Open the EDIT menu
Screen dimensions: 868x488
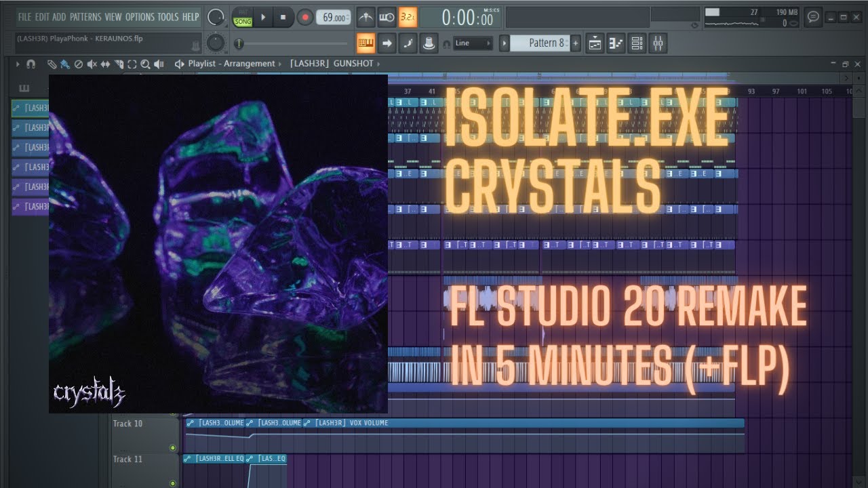pos(42,17)
